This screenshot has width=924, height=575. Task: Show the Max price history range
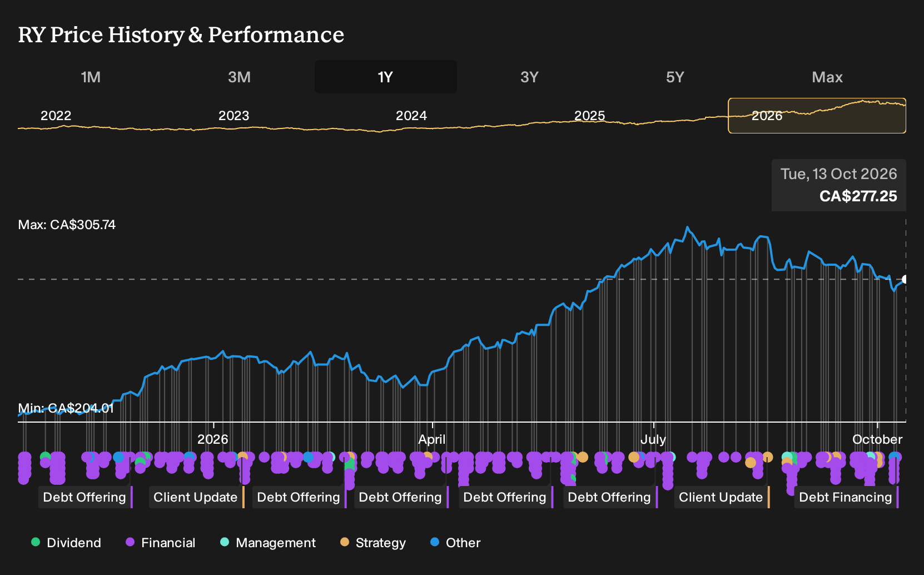click(827, 77)
